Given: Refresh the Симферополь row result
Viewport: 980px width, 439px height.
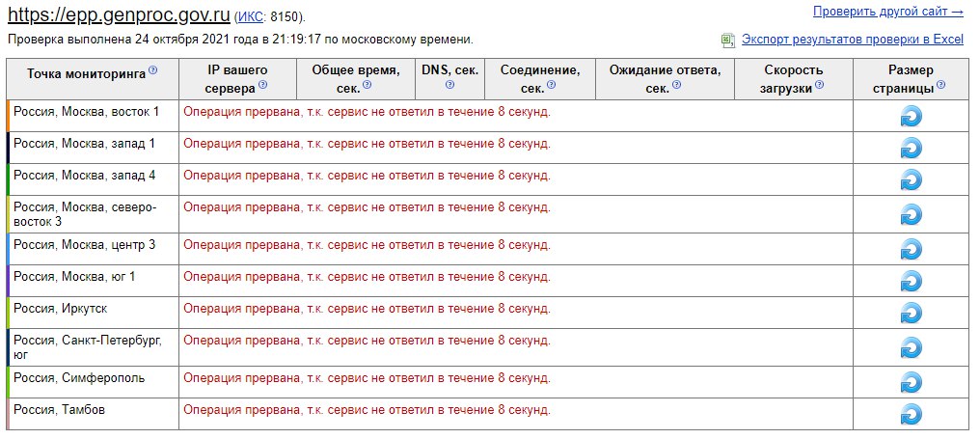Looking at the screenshot, I should tap(911, 383).
